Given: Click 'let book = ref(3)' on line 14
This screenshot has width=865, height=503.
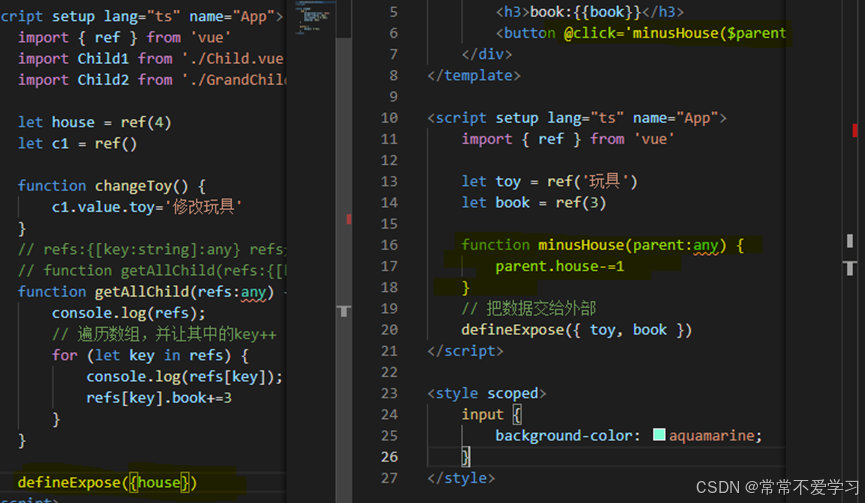Looking at the screenshot, I should (533, 202).
